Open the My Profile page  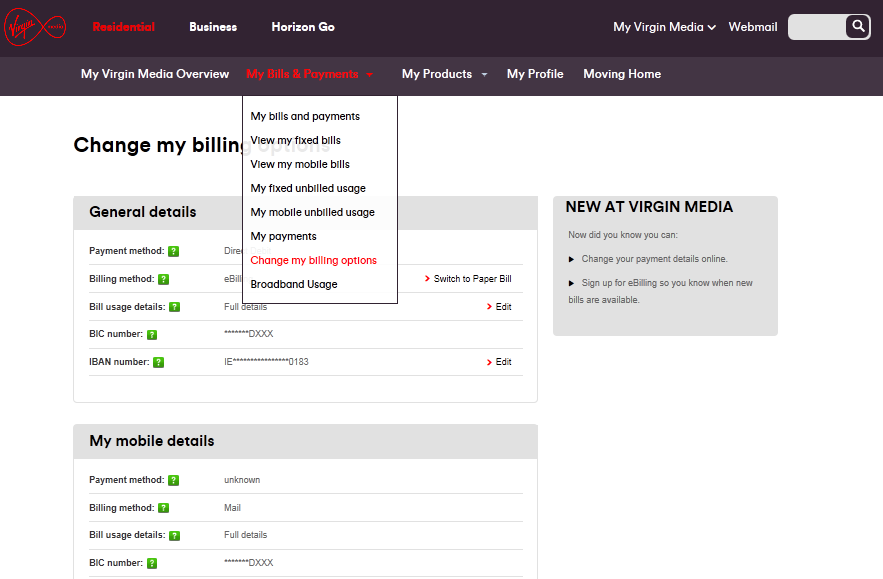point(535,74)
